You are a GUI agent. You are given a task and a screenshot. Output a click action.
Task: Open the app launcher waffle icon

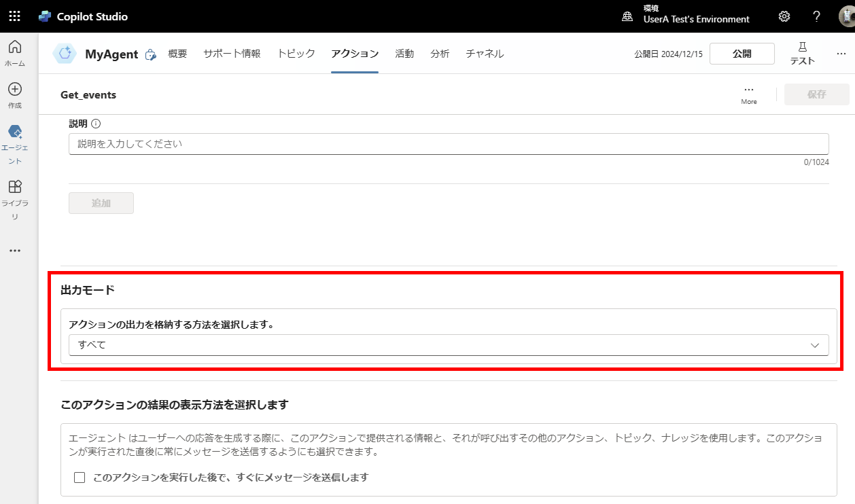point(14,16)
